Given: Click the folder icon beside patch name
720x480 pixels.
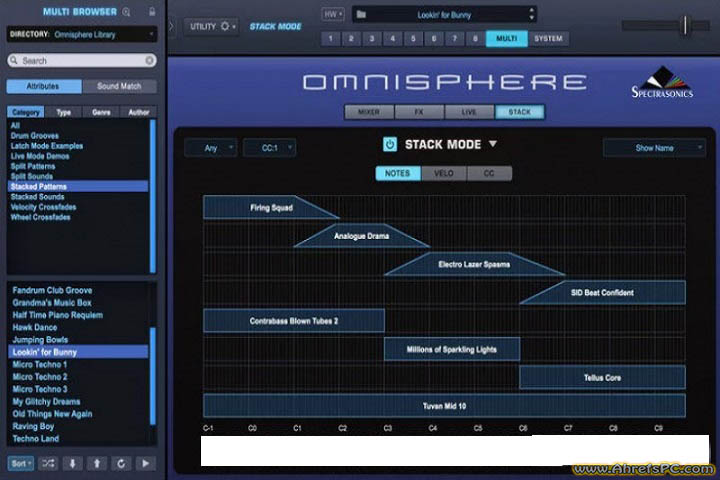Looking at the screenshot, I should pyautogui.click(x=361, y=15).
